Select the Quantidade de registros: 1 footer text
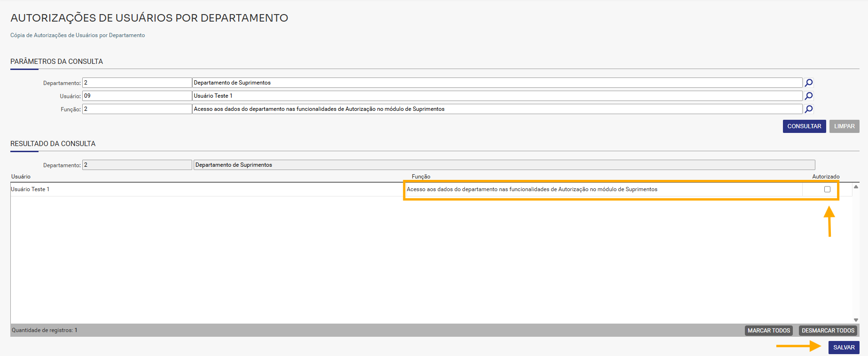This screenshot has width=868, height=356. pos(45,330)
